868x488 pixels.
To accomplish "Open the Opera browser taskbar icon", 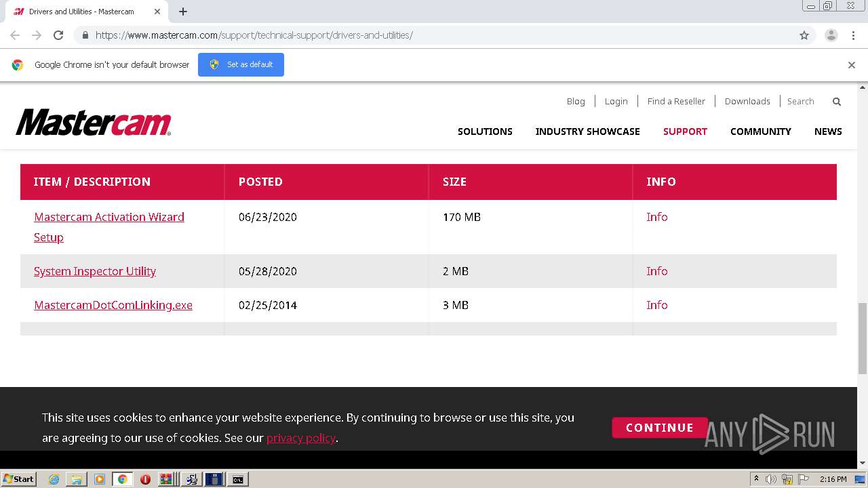I will [x=145, y=479].
